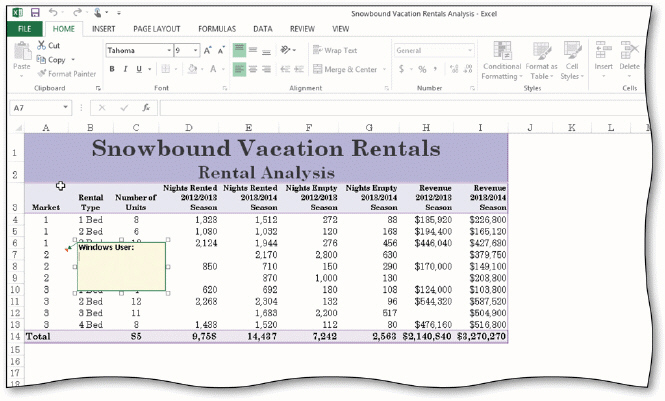
Task: Click the Cut scissors icon
Action: [x=41, y=45]
